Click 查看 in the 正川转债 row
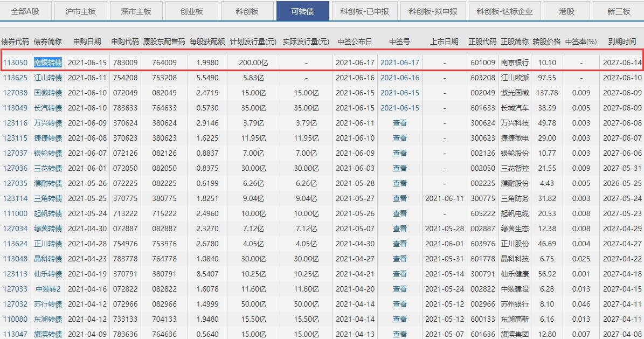 click(400, 244)
